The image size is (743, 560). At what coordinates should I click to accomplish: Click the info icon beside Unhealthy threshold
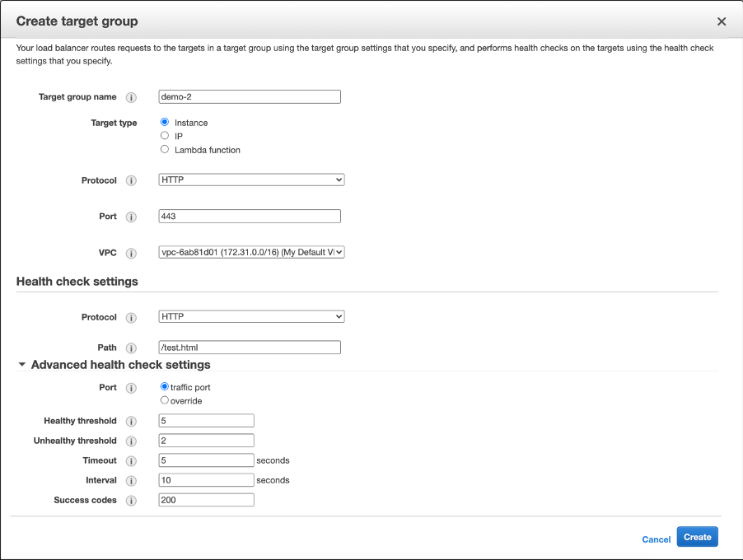coord(131,441)
